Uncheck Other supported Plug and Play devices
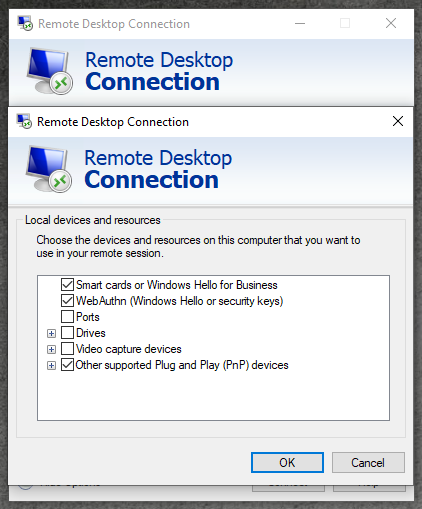The height and width of the screenshot is (509, 422). (x=67, y=364)
